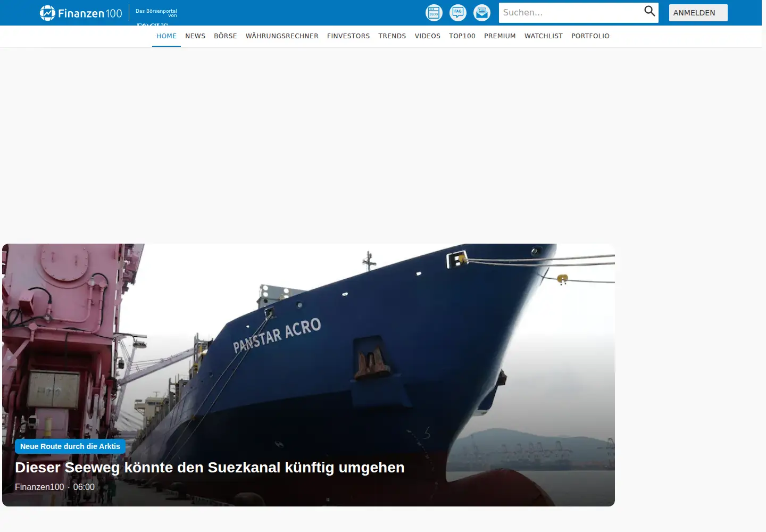Screen dimensions: 766x532
Task: Open the BÖRSE menu item
Action: pyautogui.click(x=226, y=36)
